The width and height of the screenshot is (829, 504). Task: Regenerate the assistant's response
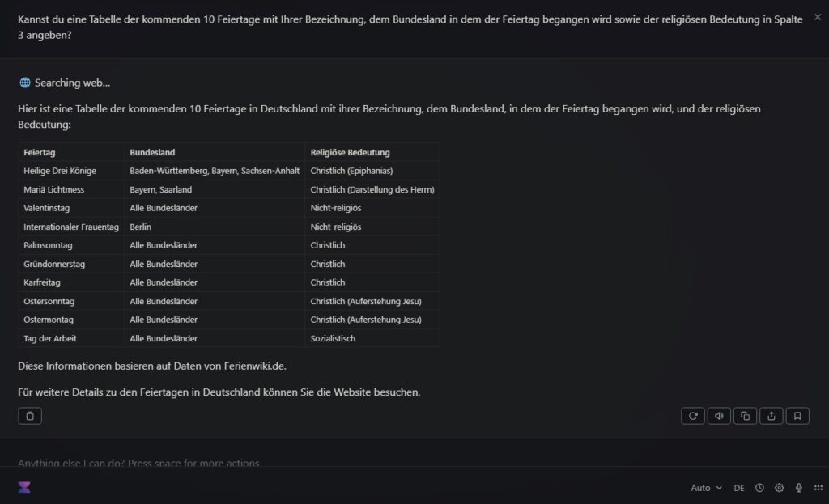tap(692, 415)
